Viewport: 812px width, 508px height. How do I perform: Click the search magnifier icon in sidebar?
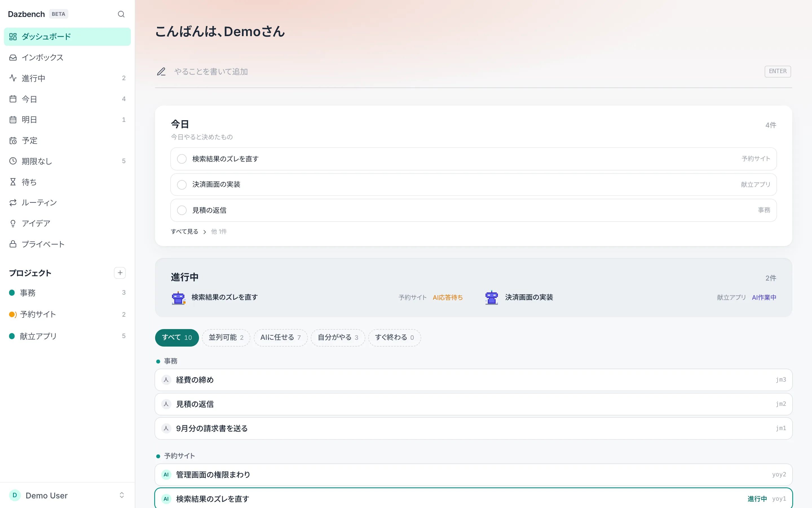coord(121,14)
